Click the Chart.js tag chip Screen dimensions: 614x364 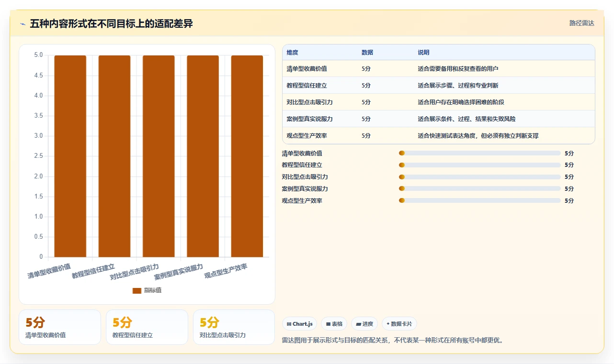coord(299,324)
